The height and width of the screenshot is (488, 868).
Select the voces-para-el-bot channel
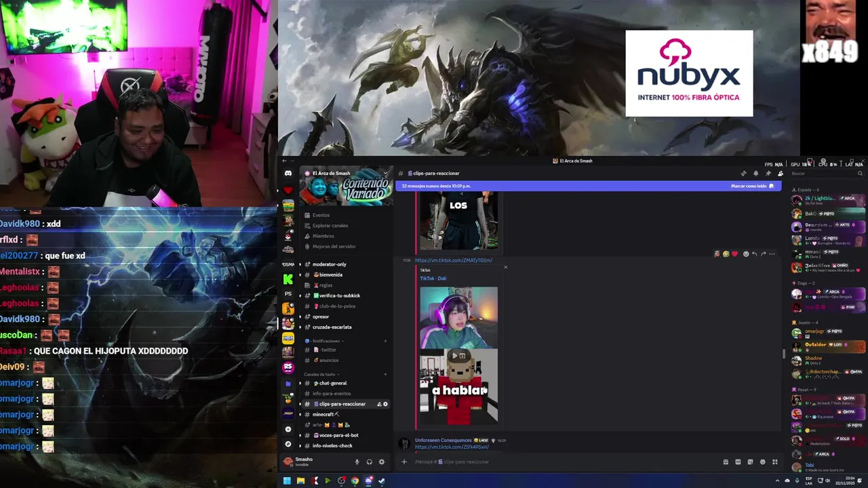[x=346, y=435]
